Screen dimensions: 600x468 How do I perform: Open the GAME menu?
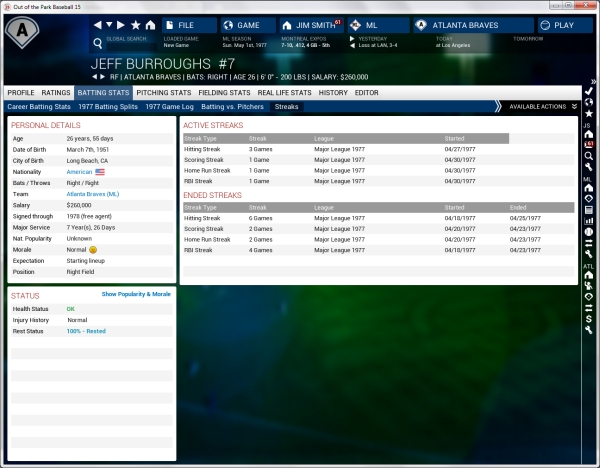(248, 25)
